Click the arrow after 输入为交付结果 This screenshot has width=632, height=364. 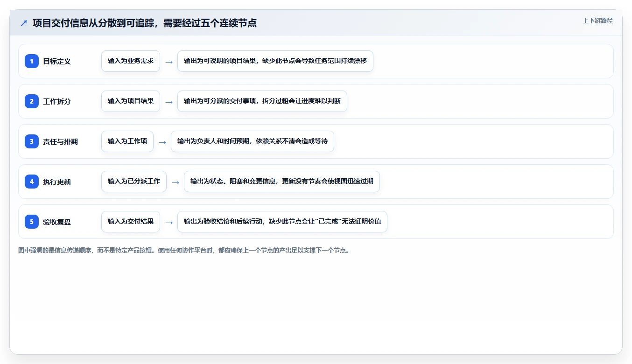tap(169, 222)
